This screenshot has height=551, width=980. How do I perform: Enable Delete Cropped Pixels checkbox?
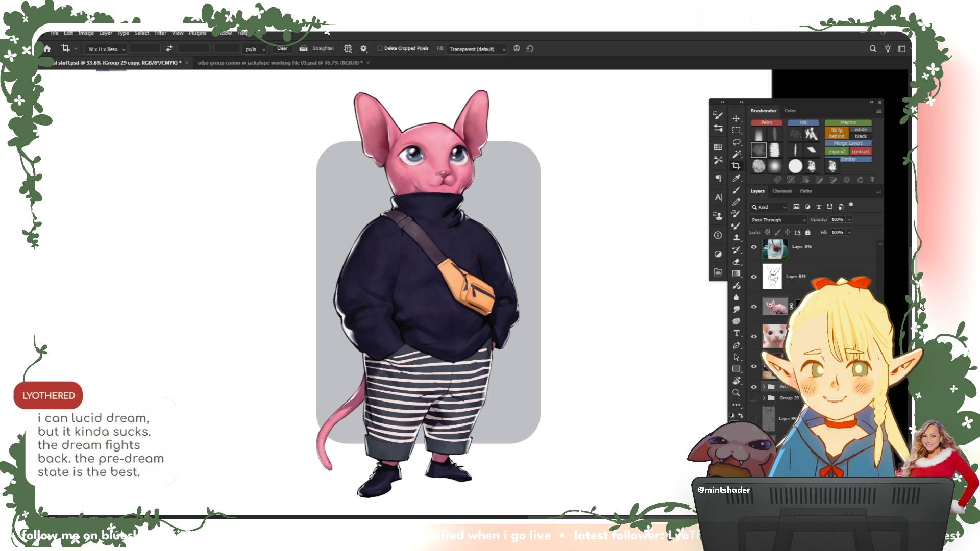380,48
